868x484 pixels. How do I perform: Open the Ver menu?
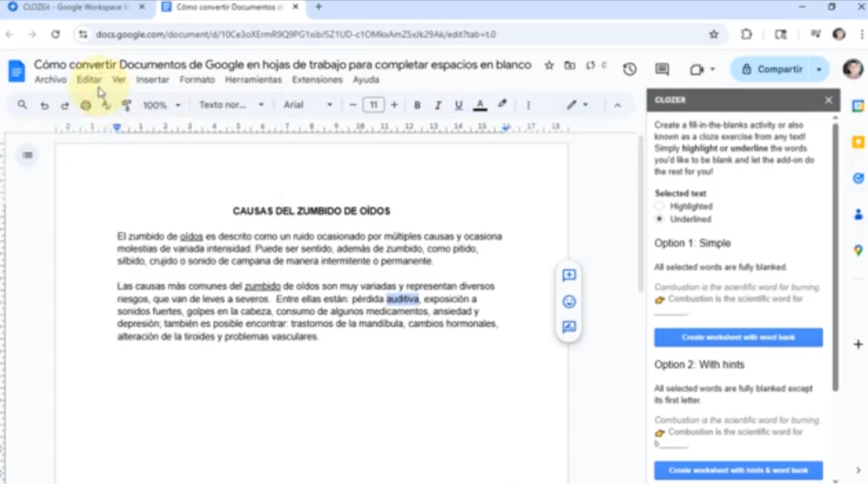tap(119, 80)
